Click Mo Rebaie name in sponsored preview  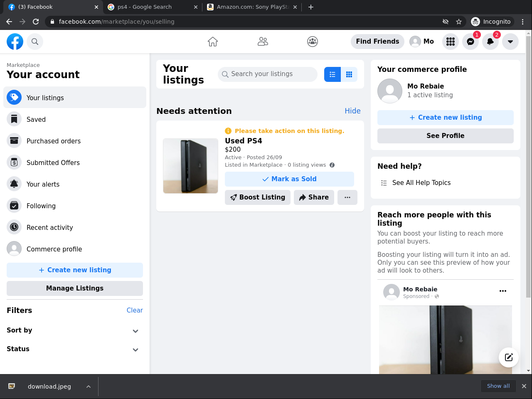click(420, 289)
